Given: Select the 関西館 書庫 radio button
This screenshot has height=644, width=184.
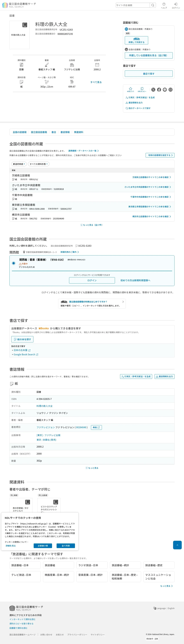Looking at the screenshot, I should (13, 263).
